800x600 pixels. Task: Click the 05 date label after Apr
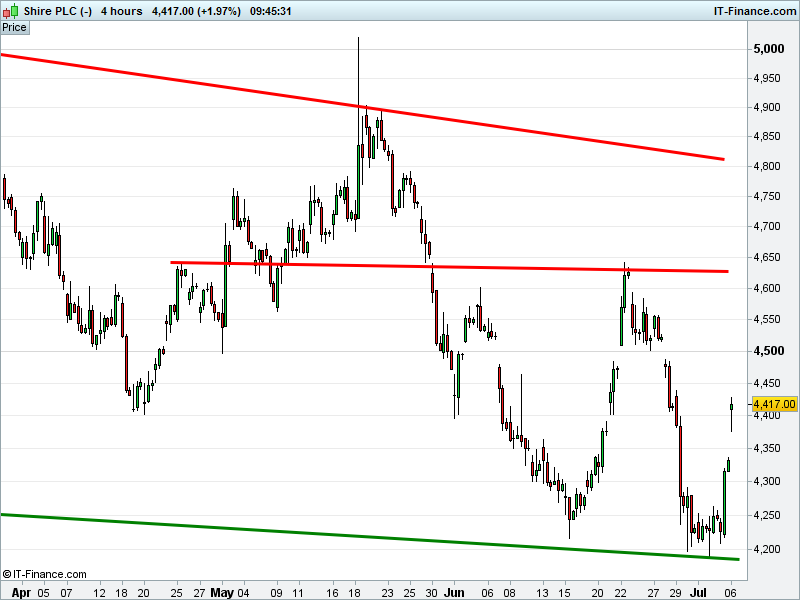coord(43,593)
